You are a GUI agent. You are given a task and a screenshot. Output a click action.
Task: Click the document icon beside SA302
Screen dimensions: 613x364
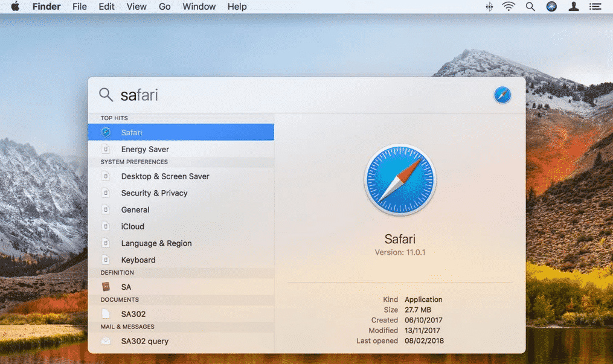pos(108,313)
